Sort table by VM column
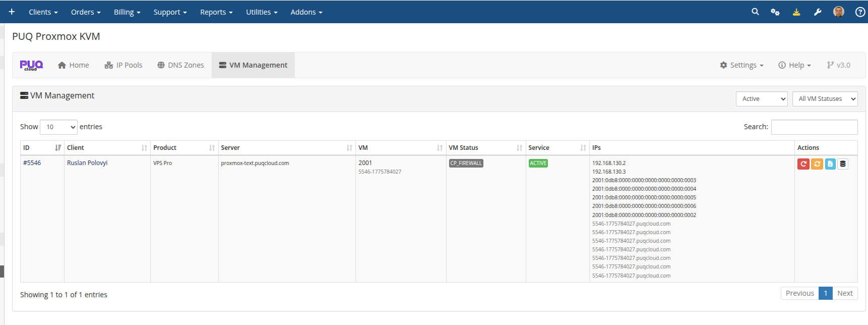Viewport: 868px width, 325px height. [x=401, y=148]
